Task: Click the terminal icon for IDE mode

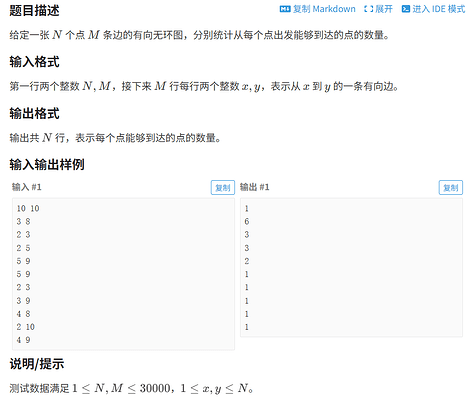Action: click(405, 9)
